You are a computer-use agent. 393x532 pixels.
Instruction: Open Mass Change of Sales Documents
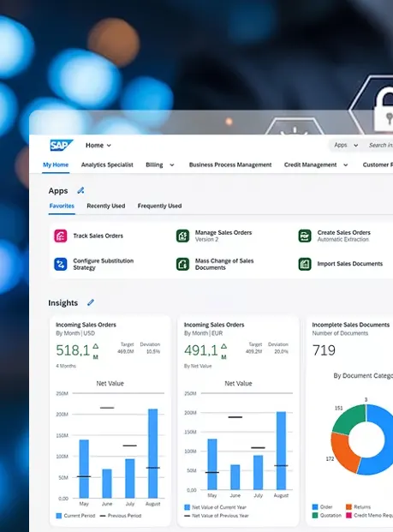[x=224, y=264]
